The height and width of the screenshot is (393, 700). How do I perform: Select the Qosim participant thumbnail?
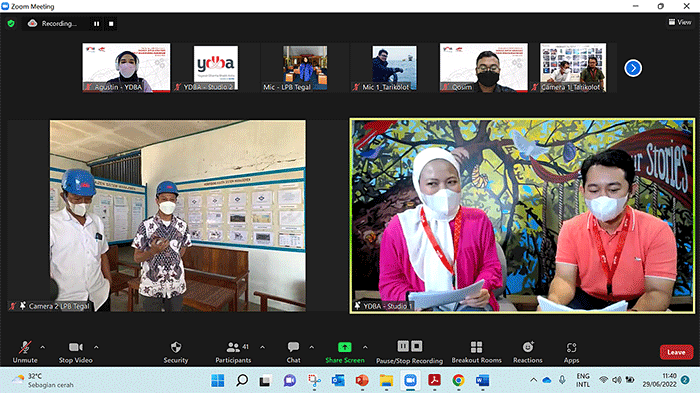coord(483,68)
